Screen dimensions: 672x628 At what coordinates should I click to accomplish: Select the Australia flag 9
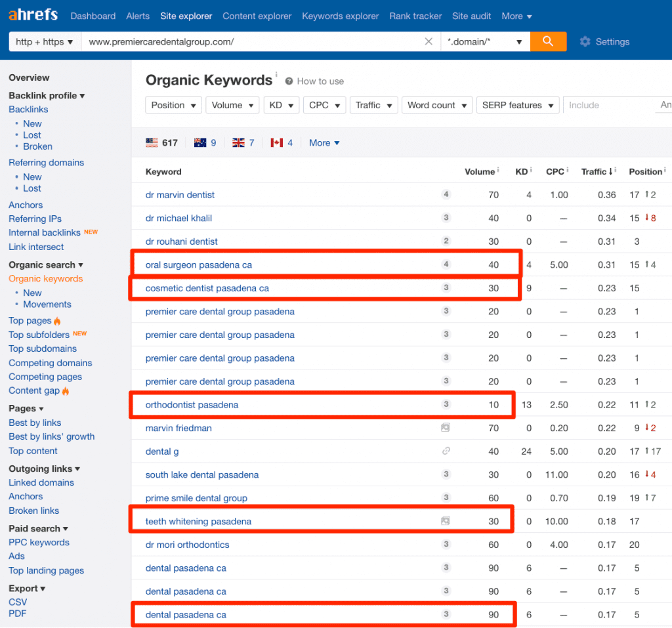205,143
